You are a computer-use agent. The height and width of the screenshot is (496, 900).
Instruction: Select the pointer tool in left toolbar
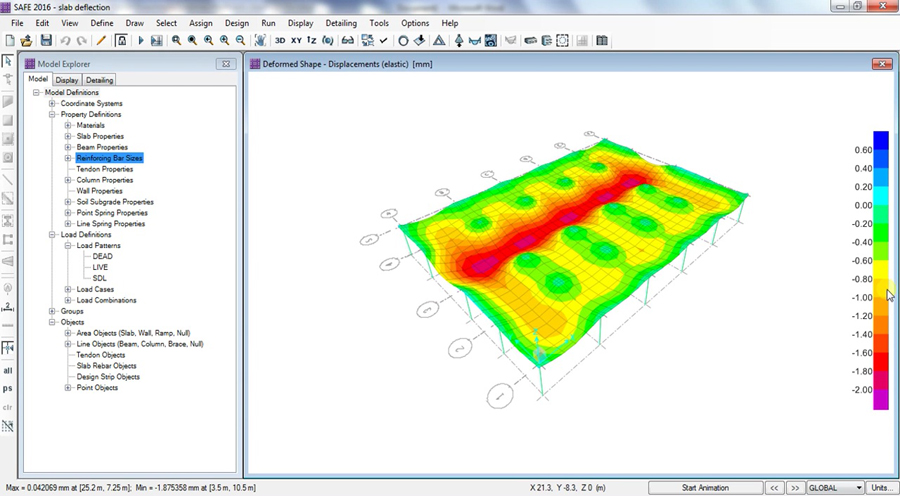[x=8, y=62]
